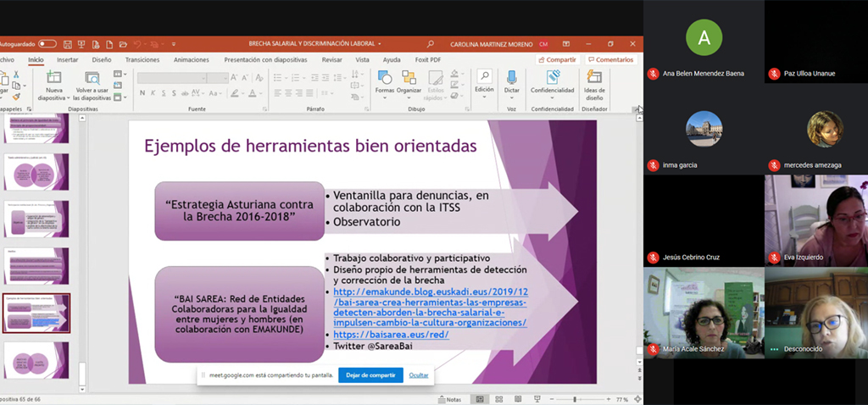The image size is (868, 405).
Task: Start Dictar microphone dictation
Action: tap(512, 78)
